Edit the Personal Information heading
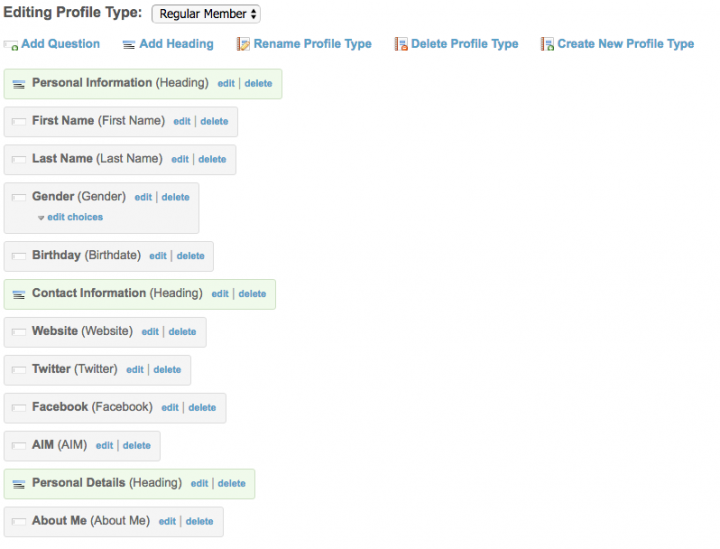720x549 pixels. (226, 84)
